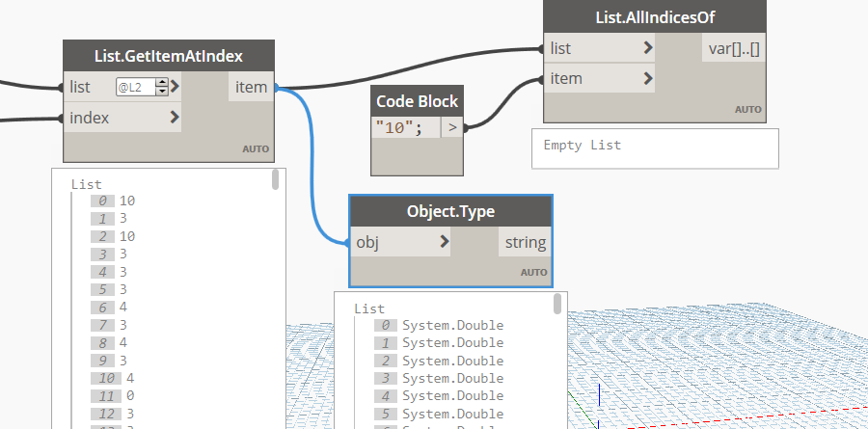The image size is (868, 429).
Task: Select index 3 System.Double row
Action: point(439,378)
